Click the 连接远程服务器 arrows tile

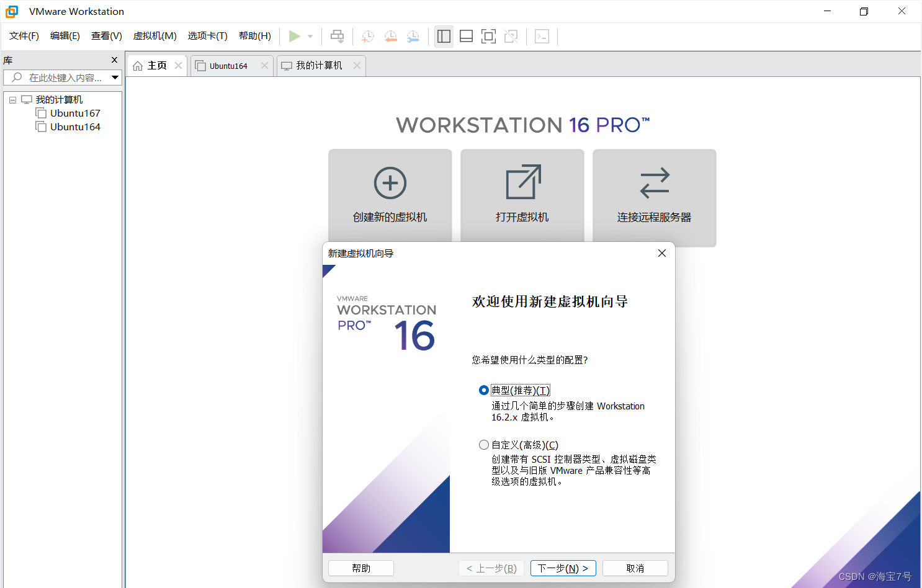tap(655, 197)
